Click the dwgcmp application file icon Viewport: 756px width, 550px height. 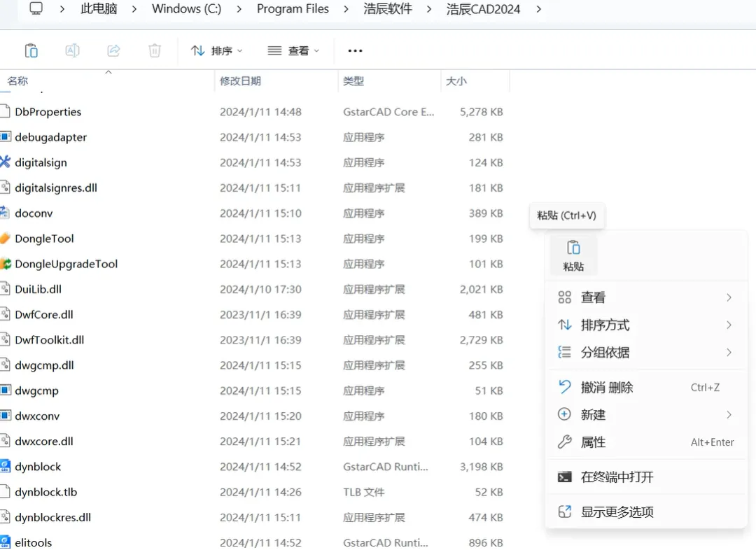click(6, 390)
